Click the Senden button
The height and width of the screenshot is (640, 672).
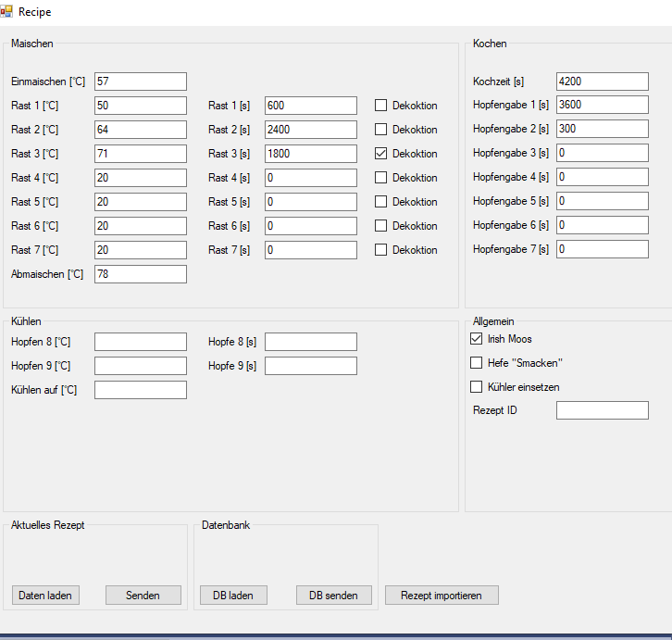click(143, 595)
